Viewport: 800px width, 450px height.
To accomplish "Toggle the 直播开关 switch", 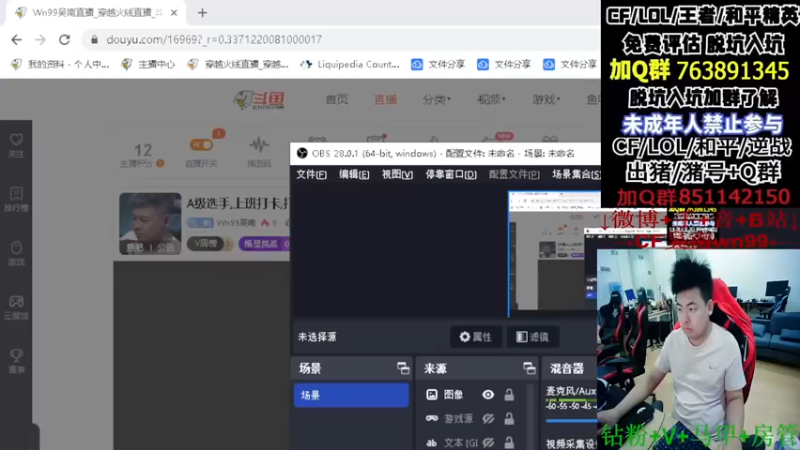I will (201, 145).
